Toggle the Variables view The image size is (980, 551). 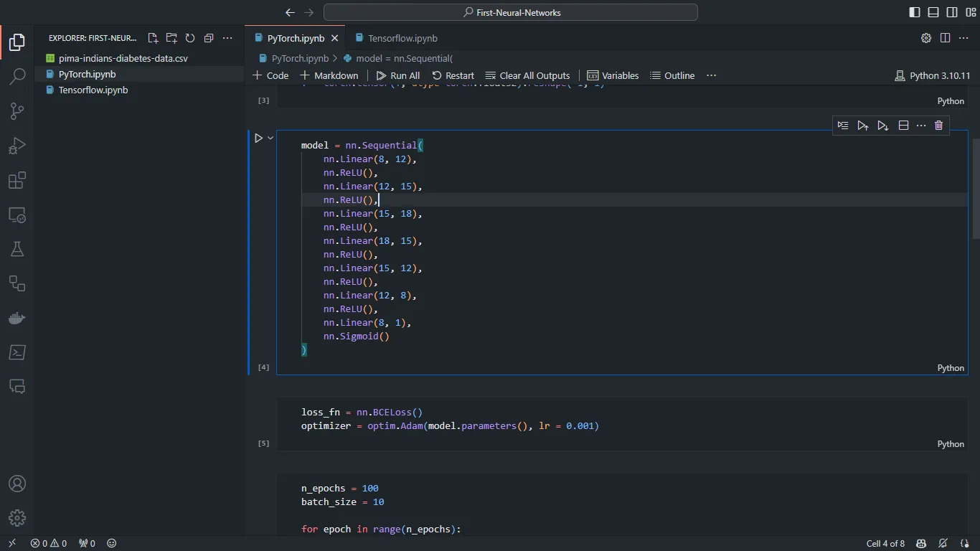[x=613, y=75]
